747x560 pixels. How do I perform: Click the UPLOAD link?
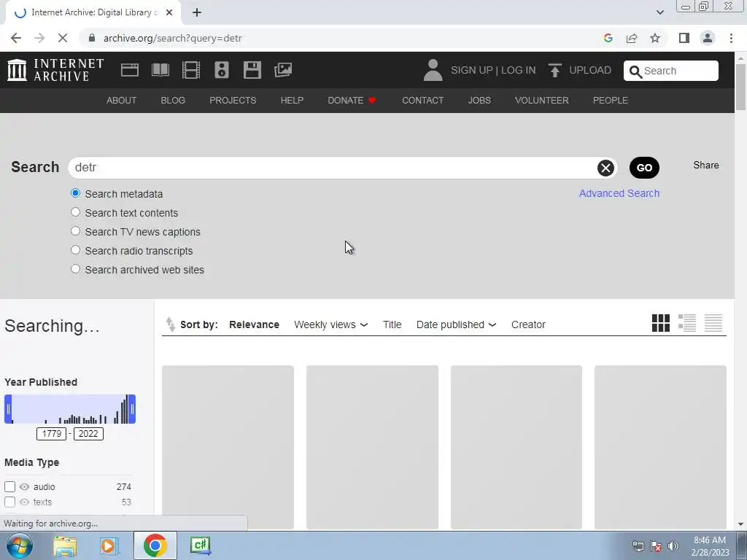coord(589,70)
